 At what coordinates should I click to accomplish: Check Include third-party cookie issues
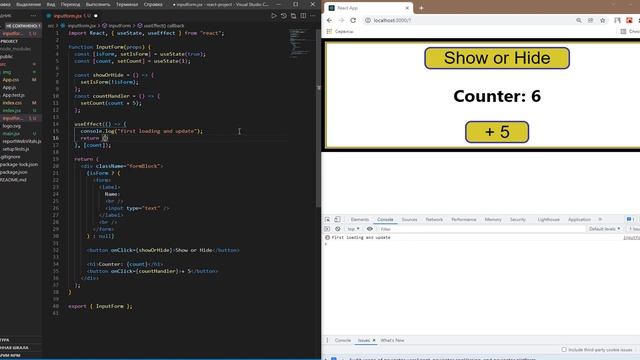[x=564, y=350]
